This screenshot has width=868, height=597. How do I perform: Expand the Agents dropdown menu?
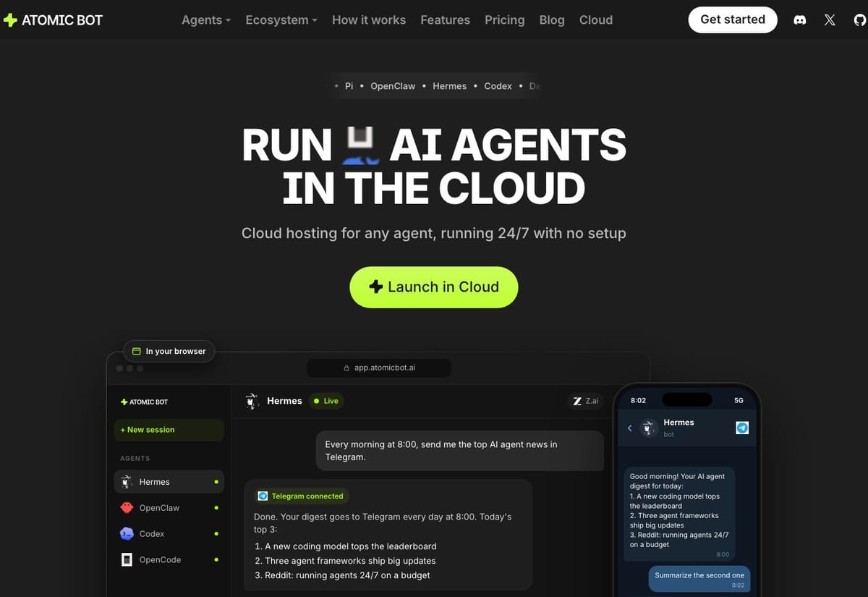point(206,20)
